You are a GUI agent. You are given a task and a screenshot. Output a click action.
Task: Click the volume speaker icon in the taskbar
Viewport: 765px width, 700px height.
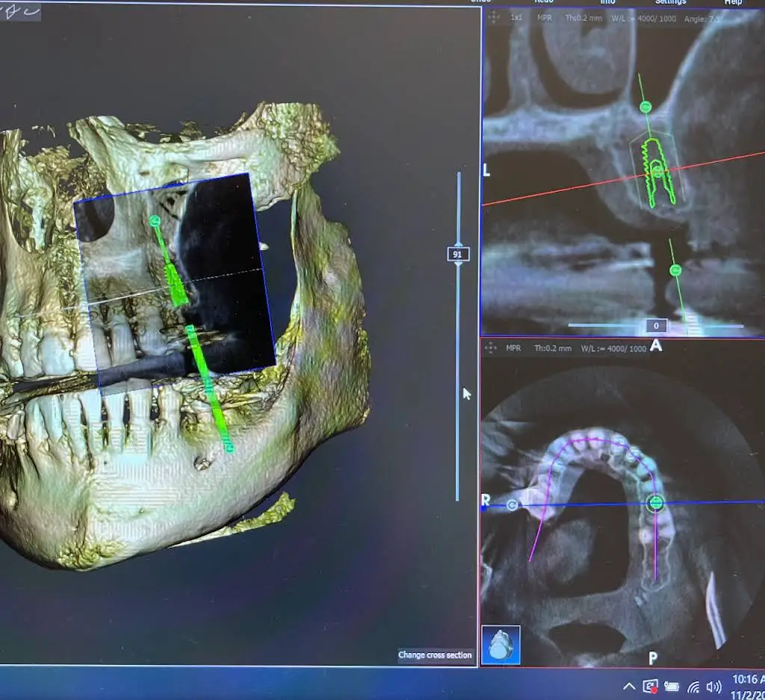pos(713,687)
